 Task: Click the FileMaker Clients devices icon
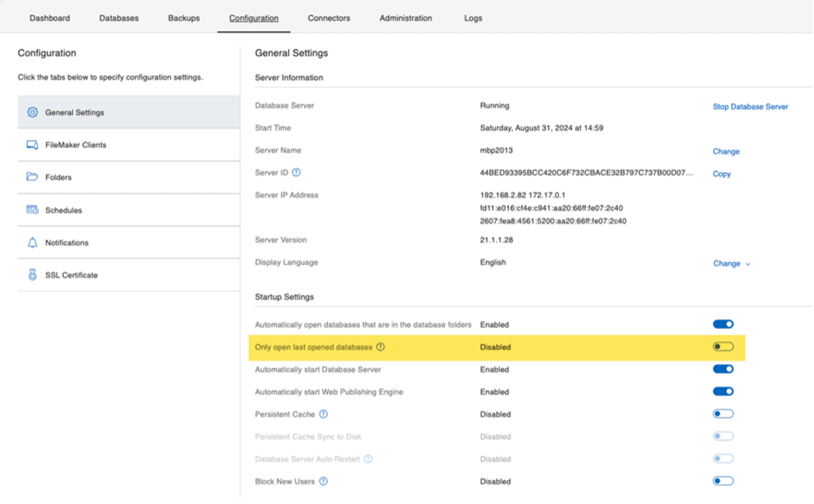32,145
